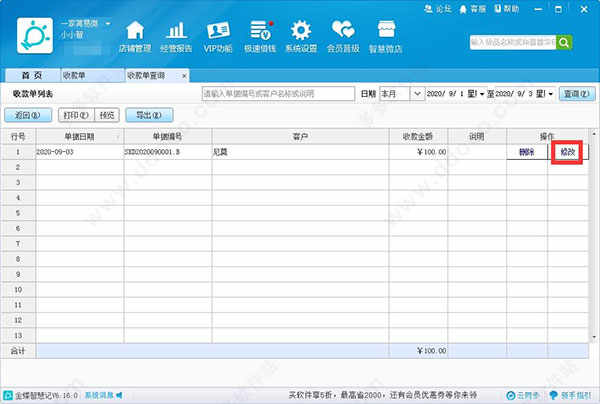This screenshot has height=404, width=600.
Task: Open 店铺管理 home icon
Action: point(135,31)
